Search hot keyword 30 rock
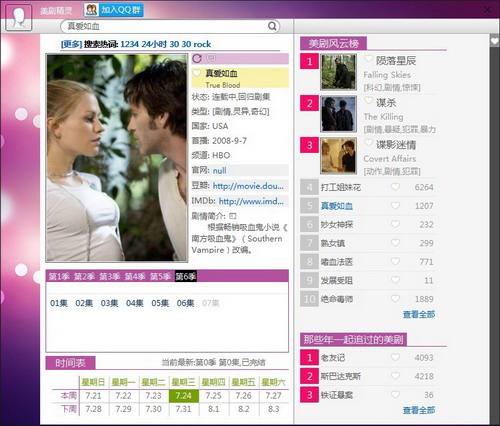The image size is (500, 426). coord(196,44)
